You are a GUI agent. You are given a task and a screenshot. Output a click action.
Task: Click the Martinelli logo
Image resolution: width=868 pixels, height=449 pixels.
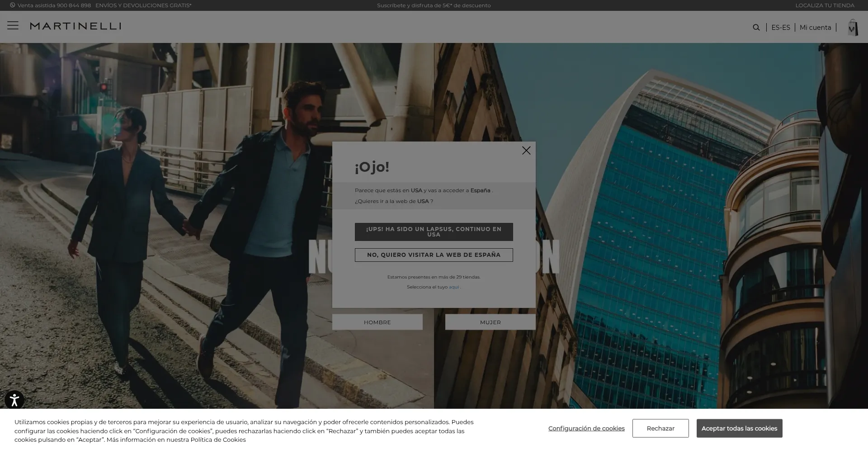[x=75, y=26]
